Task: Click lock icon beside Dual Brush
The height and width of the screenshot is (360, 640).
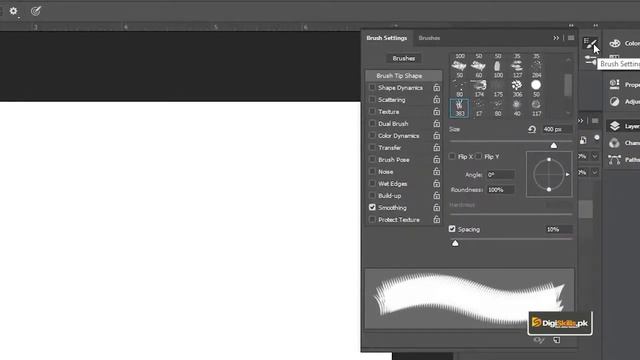Action: pyautogui.click(x=436, y=123)
